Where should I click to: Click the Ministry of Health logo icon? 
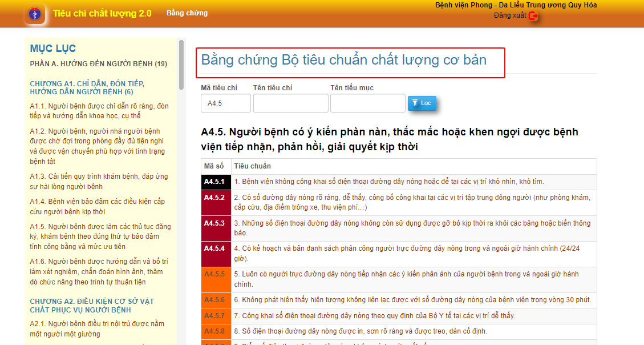pyautogui.click(x=34, y=14)
